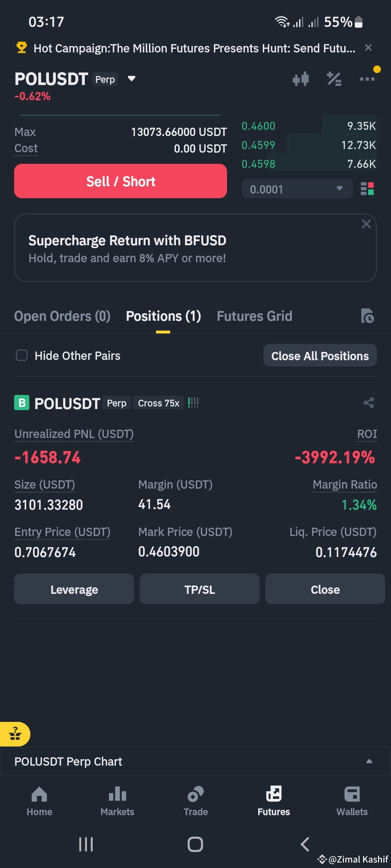The width and height of the screenshot is (391, 868).
Task: Go to Wallets in bottom navigation
Action: pos(352,801)
